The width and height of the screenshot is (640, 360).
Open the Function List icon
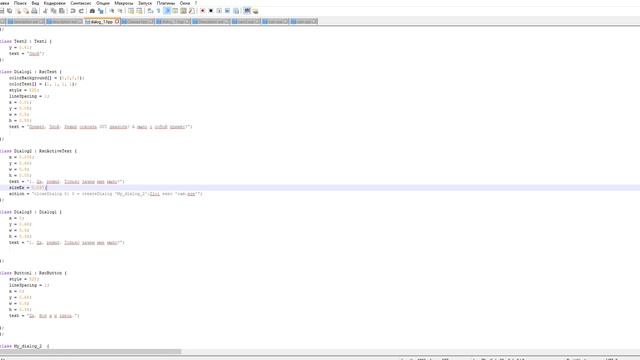tap(191, 11)
